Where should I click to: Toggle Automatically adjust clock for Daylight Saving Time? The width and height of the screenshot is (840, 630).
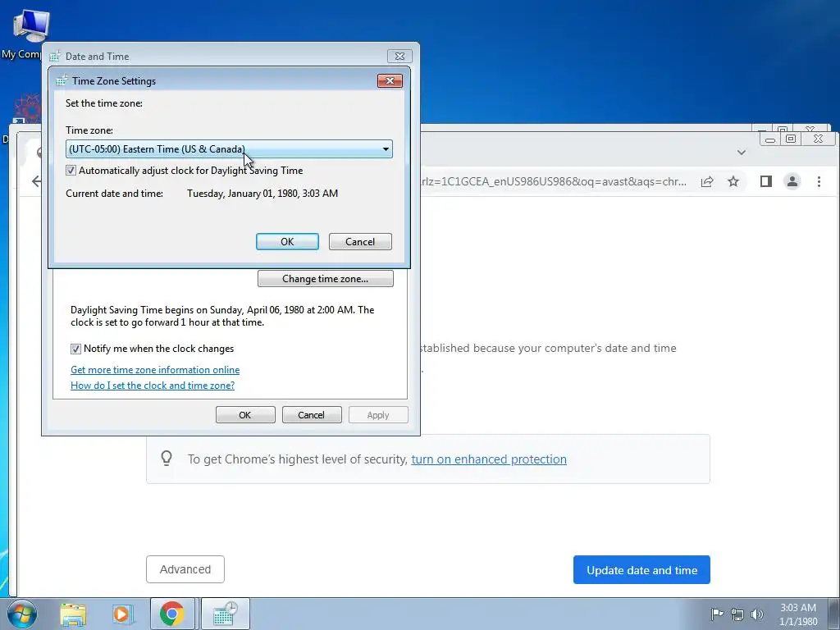tap(71, 171)
